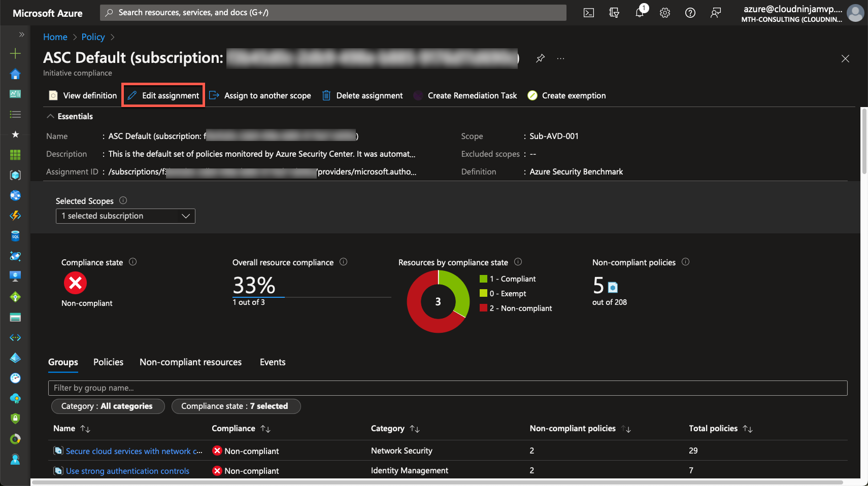This screenshot has height=486, width=868.
Task: Sort table by Name column
Action: point(72,429)
